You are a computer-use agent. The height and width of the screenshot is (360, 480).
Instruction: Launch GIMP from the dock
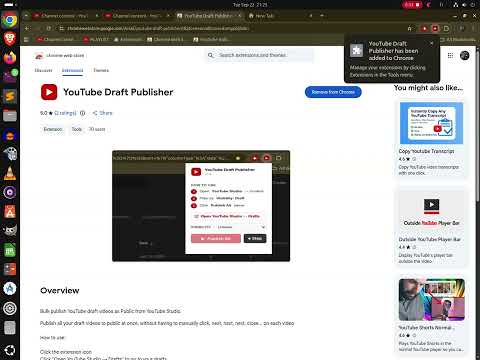click(x=10, y=231)
